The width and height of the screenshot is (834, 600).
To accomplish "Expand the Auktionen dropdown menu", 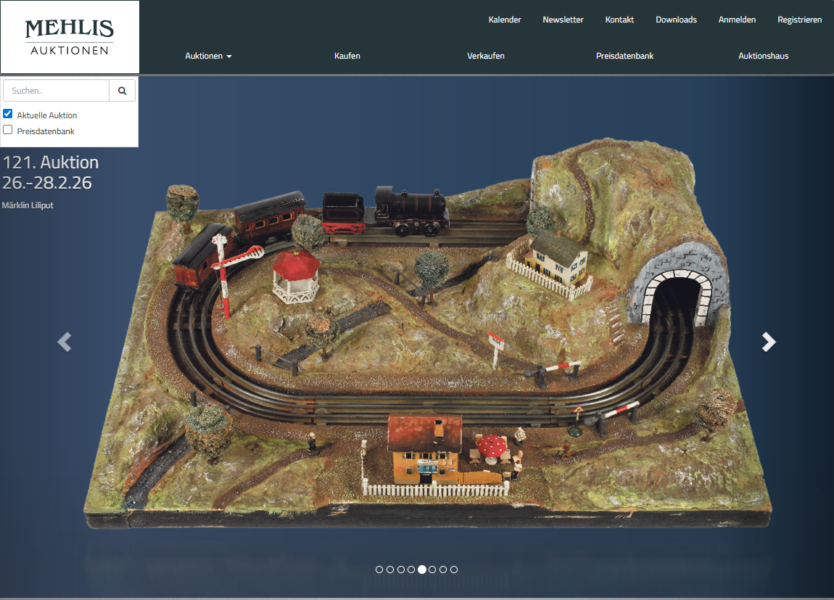I will coord(208,56).
